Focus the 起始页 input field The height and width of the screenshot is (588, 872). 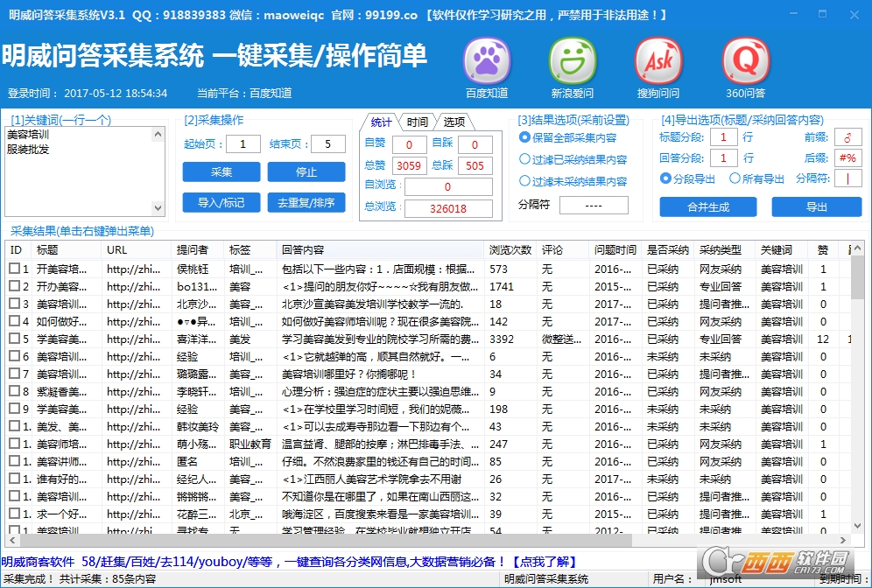click(243, 144)
